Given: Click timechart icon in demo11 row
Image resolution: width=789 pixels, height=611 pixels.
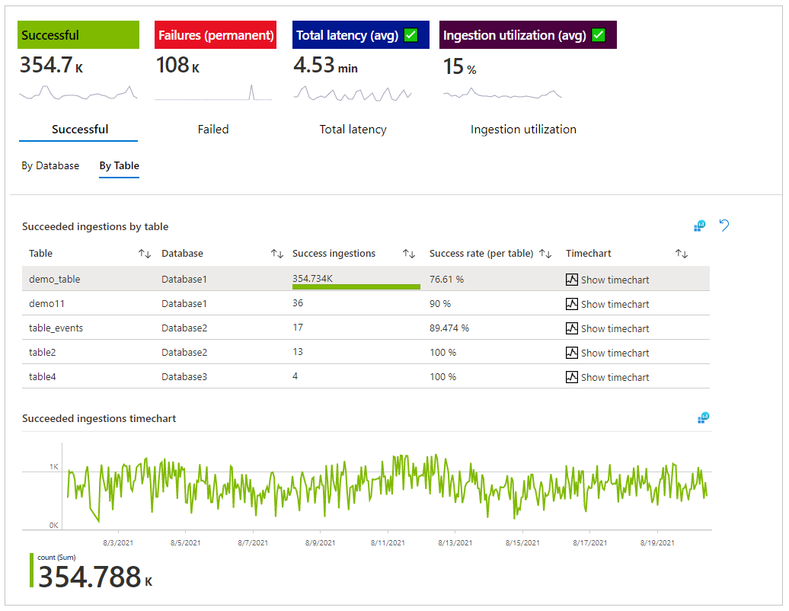Looking at the screenshot, I should [x=572, y=304].
